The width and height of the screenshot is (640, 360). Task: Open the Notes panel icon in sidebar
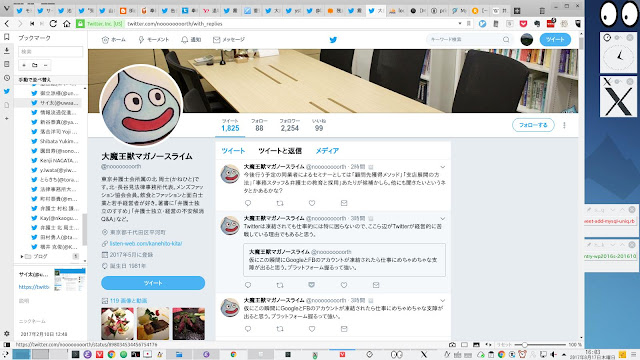click(7, 64)
